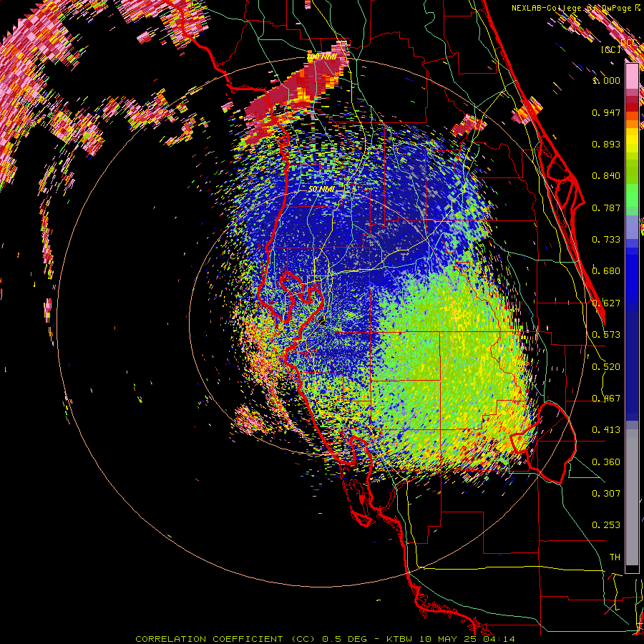Select the 0.253 legend value
This screenshot has height=644, width=644.
point(606,525)
